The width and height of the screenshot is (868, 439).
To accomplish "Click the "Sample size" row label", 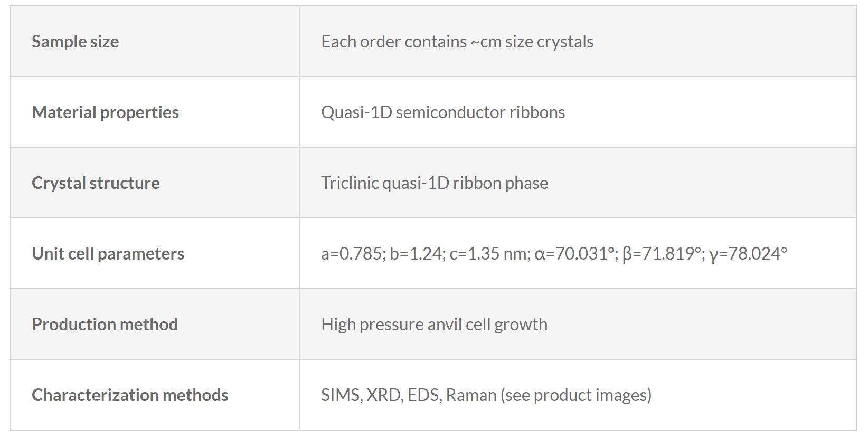I will click(75, 42).
